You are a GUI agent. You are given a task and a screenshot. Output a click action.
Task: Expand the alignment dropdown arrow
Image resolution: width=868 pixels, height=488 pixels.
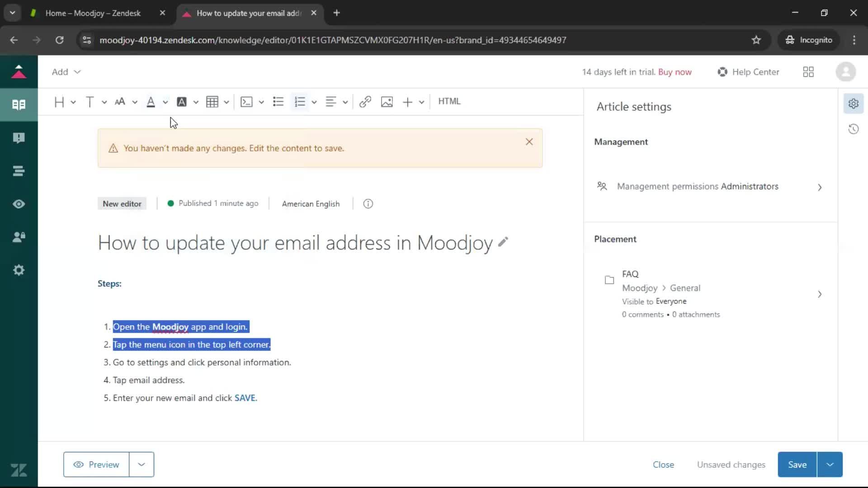(x=345, y=102)
